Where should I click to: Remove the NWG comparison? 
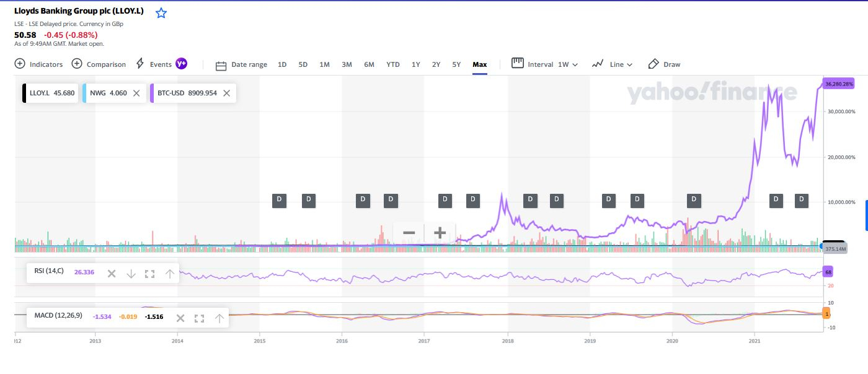pyautogui.click(x=136, y=93)
